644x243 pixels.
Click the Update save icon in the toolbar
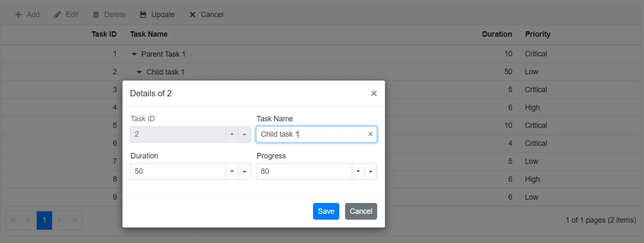coord(143,14)
